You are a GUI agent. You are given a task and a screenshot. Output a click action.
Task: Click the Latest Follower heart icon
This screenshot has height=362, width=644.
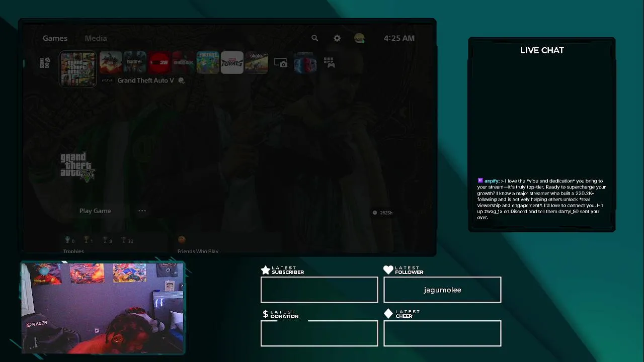coord(388,270)
